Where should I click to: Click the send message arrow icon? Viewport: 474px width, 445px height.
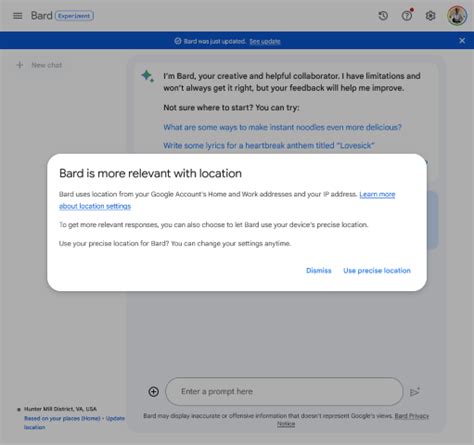(415, 392)
